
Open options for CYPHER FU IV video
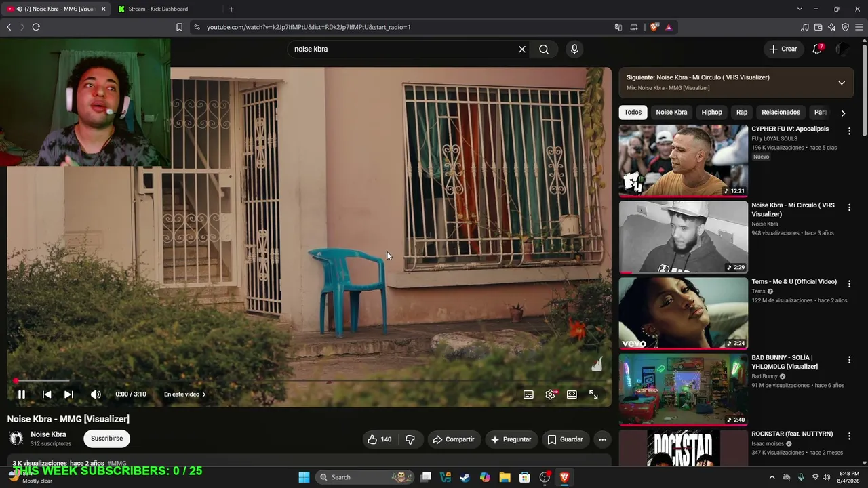click(849, 131)
